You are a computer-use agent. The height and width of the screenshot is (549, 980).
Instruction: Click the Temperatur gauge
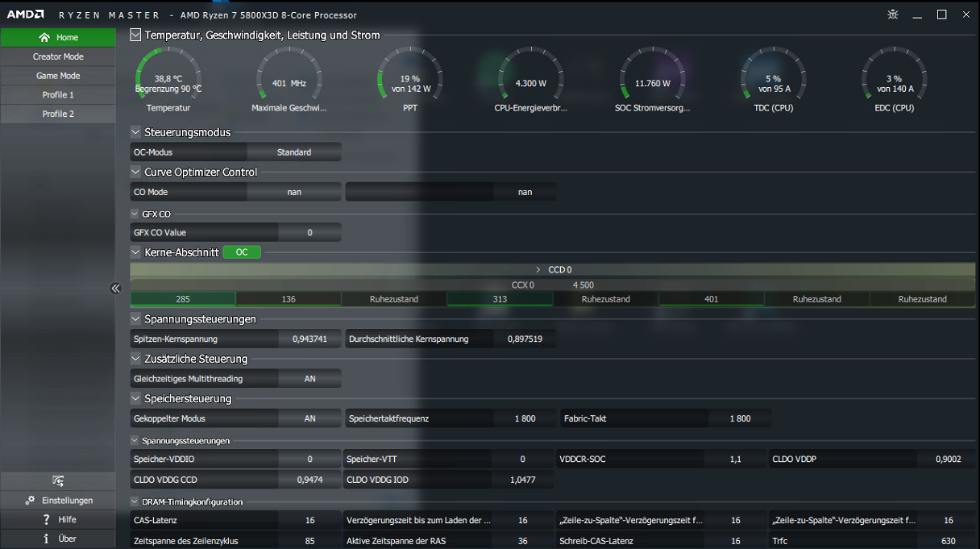[168, 79]
